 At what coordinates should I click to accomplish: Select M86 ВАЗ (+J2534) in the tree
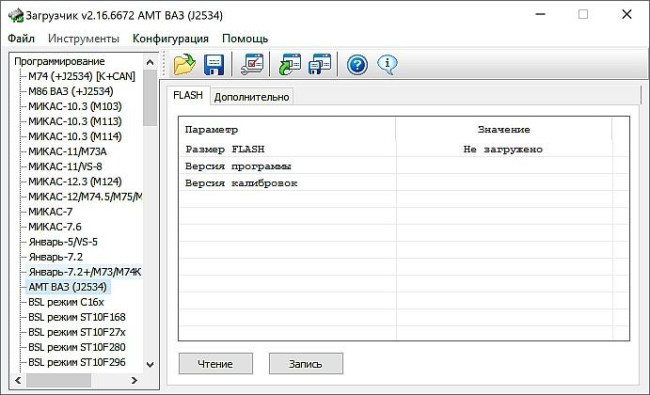click(70, 91)
